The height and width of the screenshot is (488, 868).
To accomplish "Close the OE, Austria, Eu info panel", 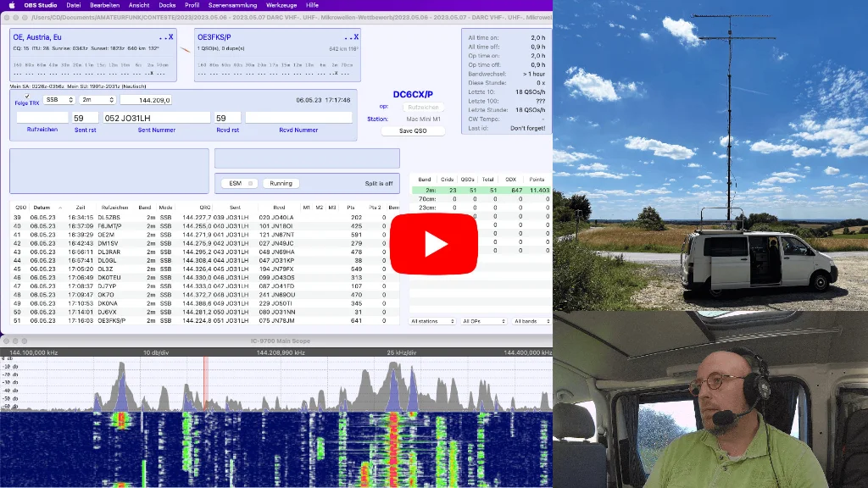I will (x=170, y=37).
